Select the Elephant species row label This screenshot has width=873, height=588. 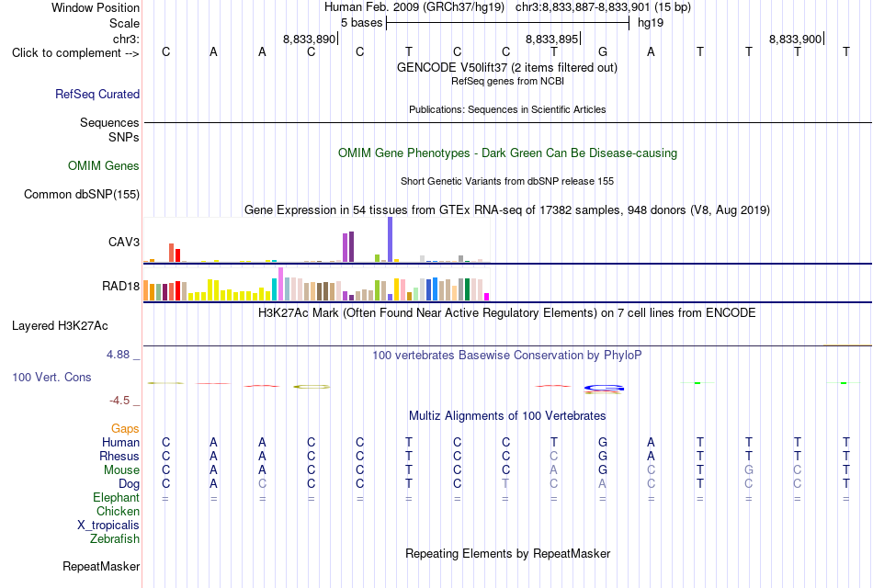coord(116,497)
